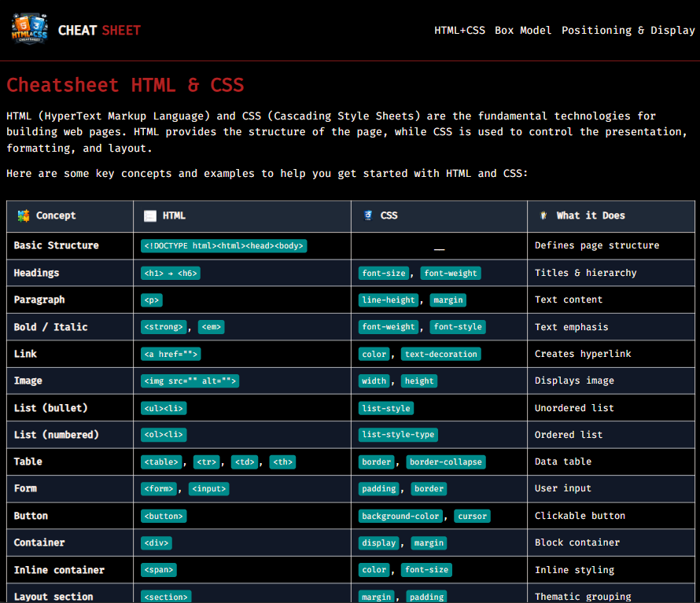The width and height of the screenshot is (700, 603).
Task: Click the list-style CSS tag
Action: (386, 408)
